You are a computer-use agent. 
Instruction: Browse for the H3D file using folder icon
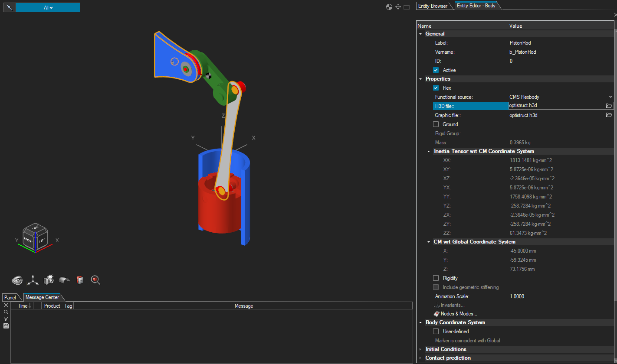point(609,106)
